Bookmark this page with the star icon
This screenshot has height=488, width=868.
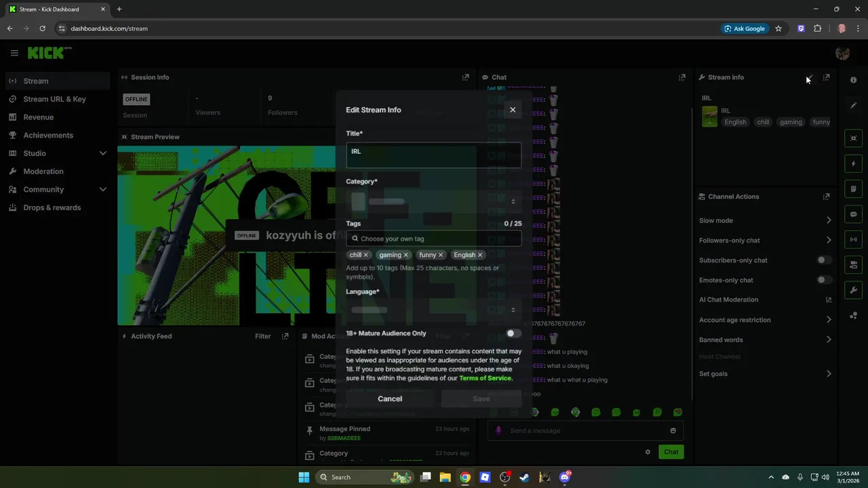pyautogui.click(x=778, y=28)
